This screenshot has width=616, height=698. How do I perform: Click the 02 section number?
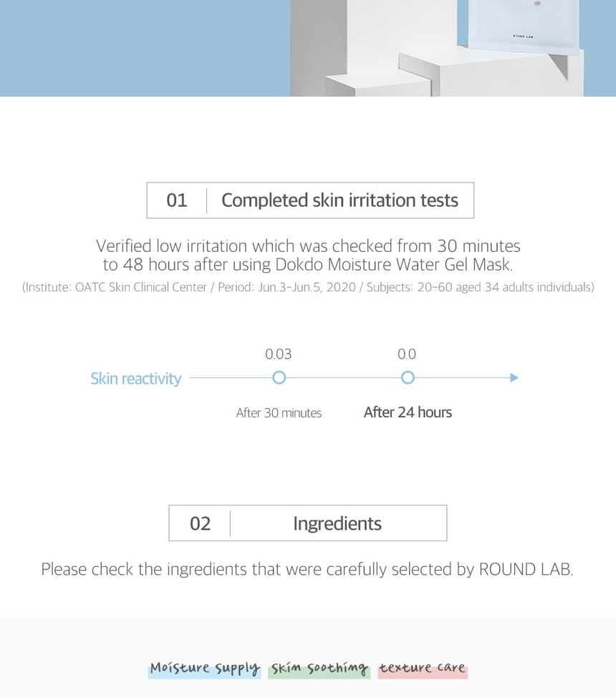click(200, 523)
